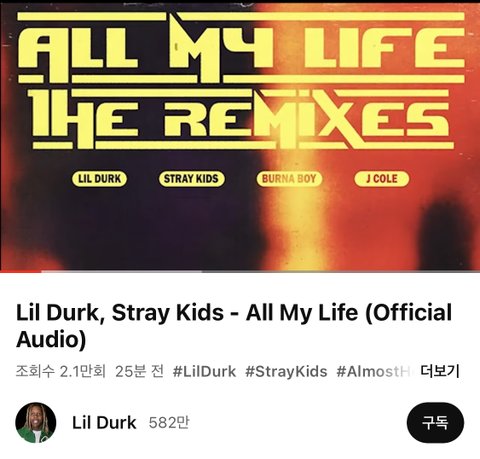The width and height of the screenshot is (480, 459).
Task: Open the truncated #AlmostH hashtag
Action: (x=375, y=371)
